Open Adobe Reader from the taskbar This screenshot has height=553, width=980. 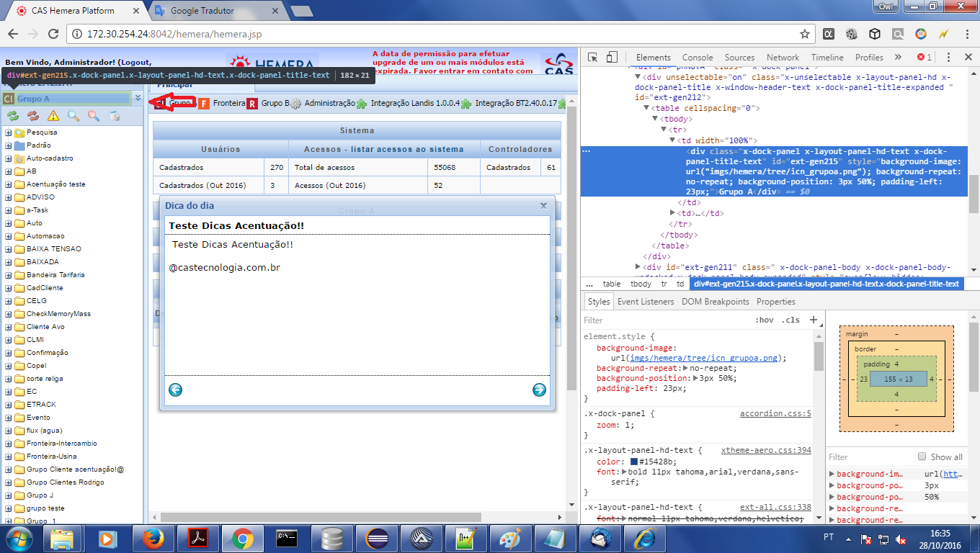point(197,539)
